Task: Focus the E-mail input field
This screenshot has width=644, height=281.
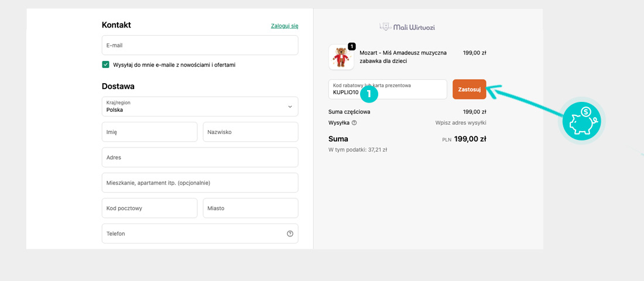Action: [x=199, y=45]
